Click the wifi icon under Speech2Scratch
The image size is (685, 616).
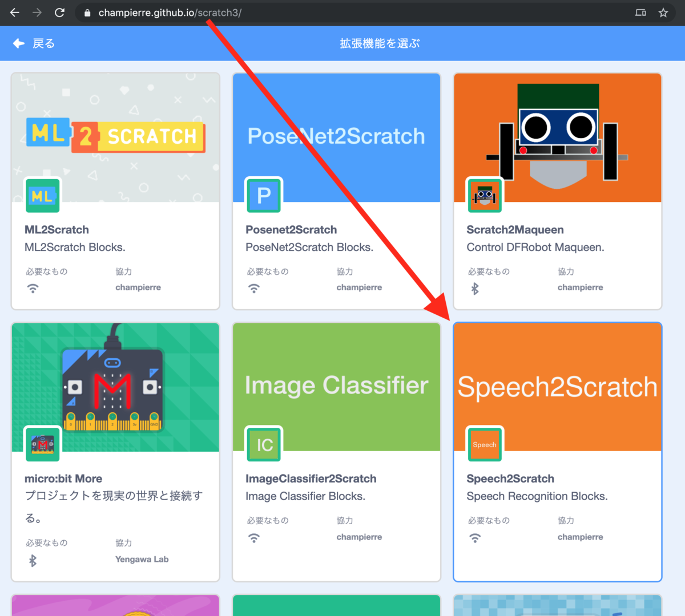tap(475, 537)
